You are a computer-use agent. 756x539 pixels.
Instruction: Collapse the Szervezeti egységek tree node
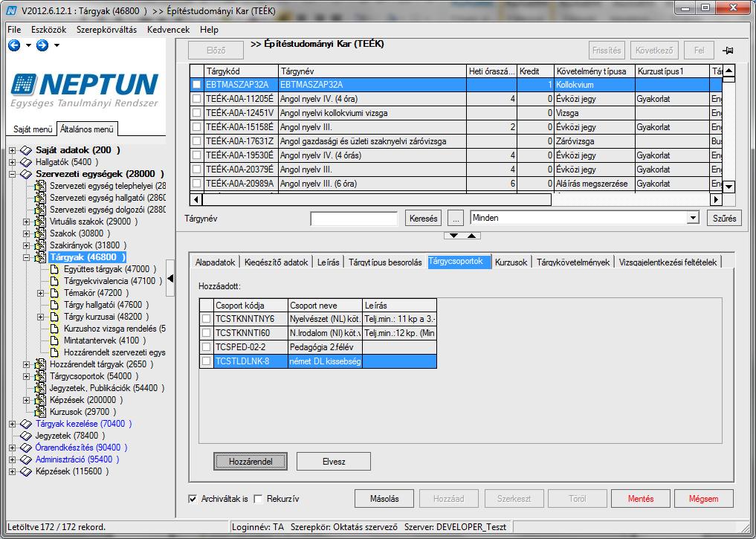click(x=12, y=174)
